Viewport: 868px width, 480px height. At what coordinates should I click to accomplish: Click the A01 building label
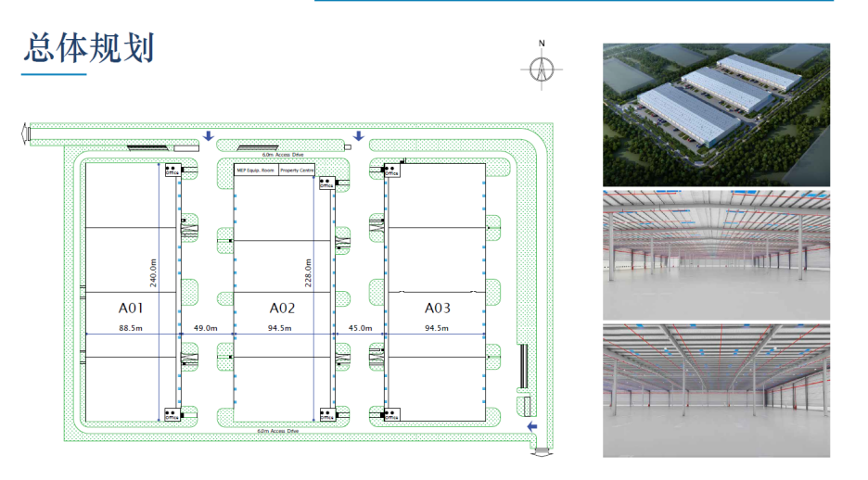tap(131, 308)
